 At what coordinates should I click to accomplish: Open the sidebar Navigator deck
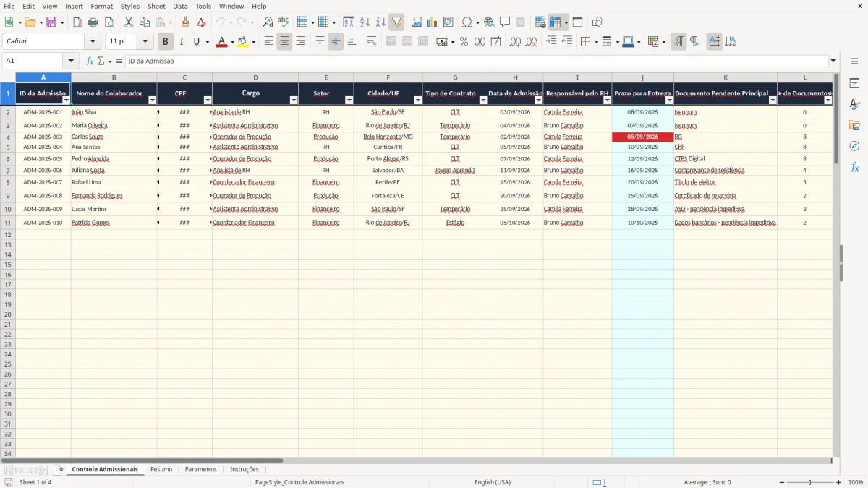coord(854,146)
